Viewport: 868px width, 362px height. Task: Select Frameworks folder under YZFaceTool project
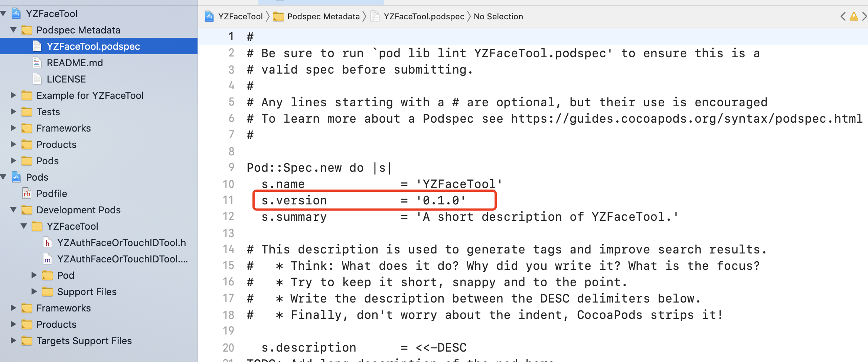(63, 128)
